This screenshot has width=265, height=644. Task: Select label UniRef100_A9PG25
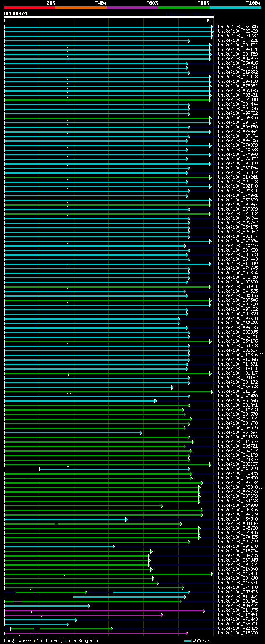(238, 109)
